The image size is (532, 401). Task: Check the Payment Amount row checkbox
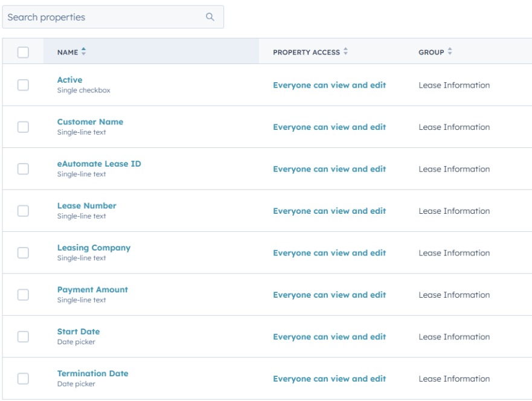pos(23,295)
